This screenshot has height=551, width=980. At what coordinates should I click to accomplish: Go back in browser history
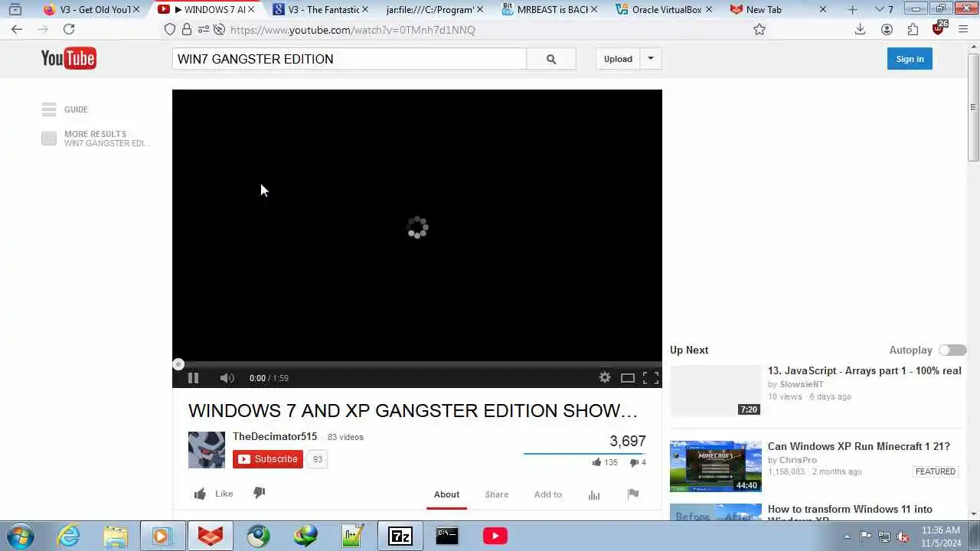pyautogui.click(x=17, y=29)
